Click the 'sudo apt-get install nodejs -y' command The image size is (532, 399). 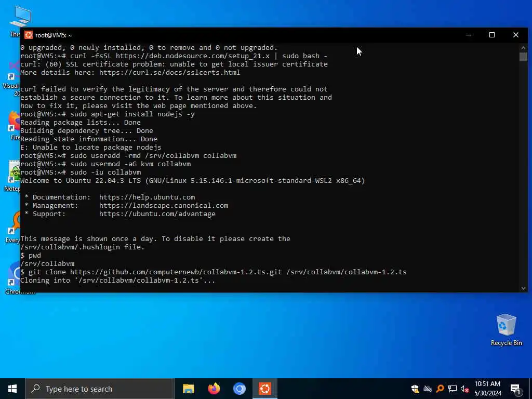click(x=132, y=114)
